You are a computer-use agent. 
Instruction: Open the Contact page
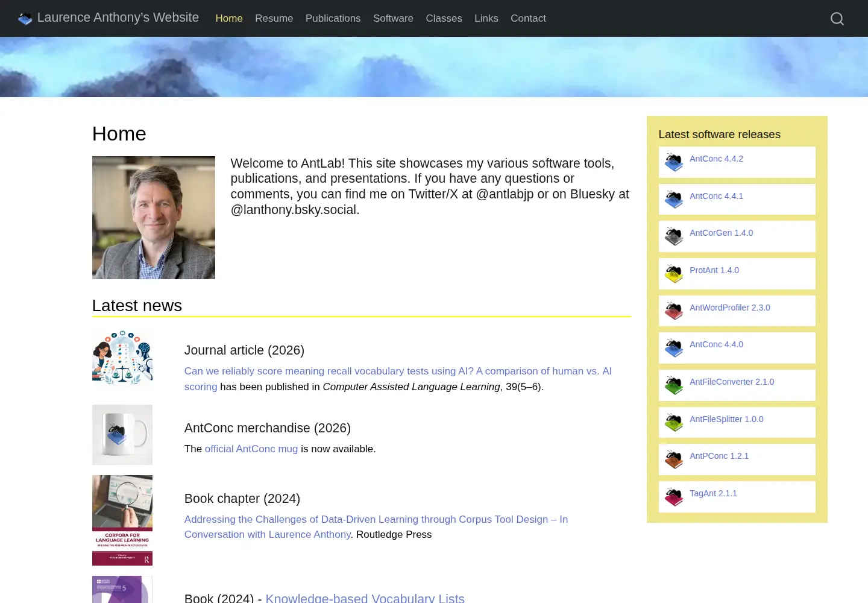point(529,19)
